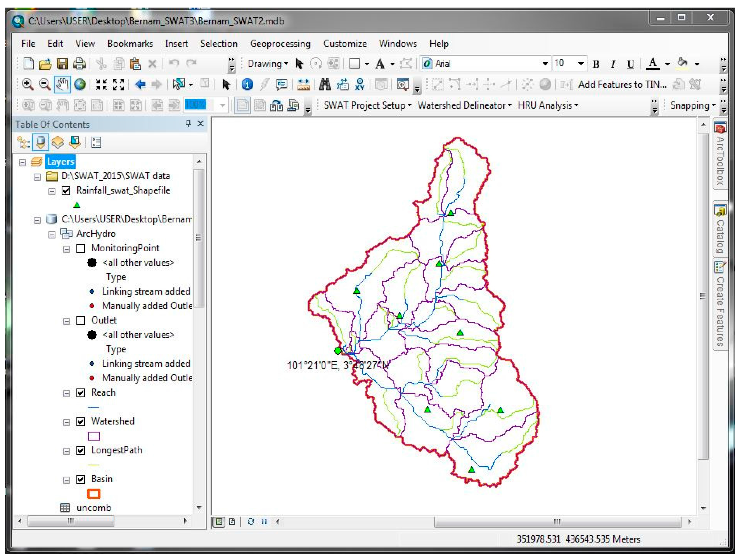Select the Zoom Out tool
The height and width of the screenshot is (560, 740).
pos(45,85)
